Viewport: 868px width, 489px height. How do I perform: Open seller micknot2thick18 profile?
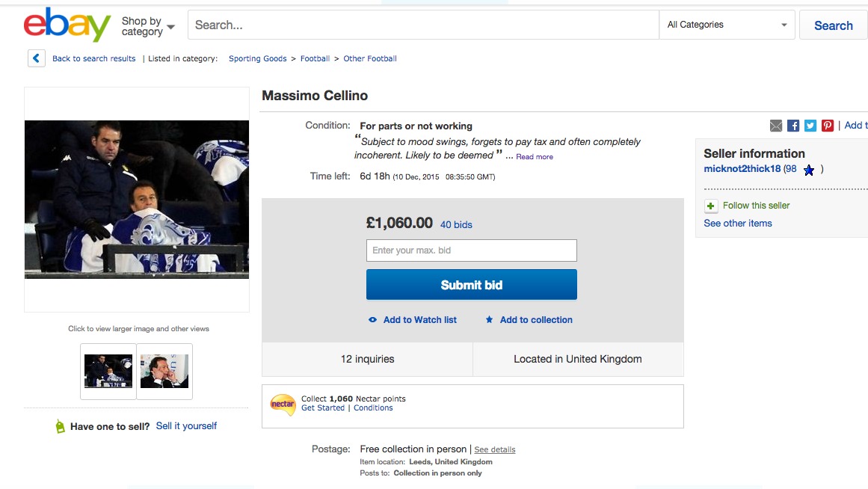[742, 169]
